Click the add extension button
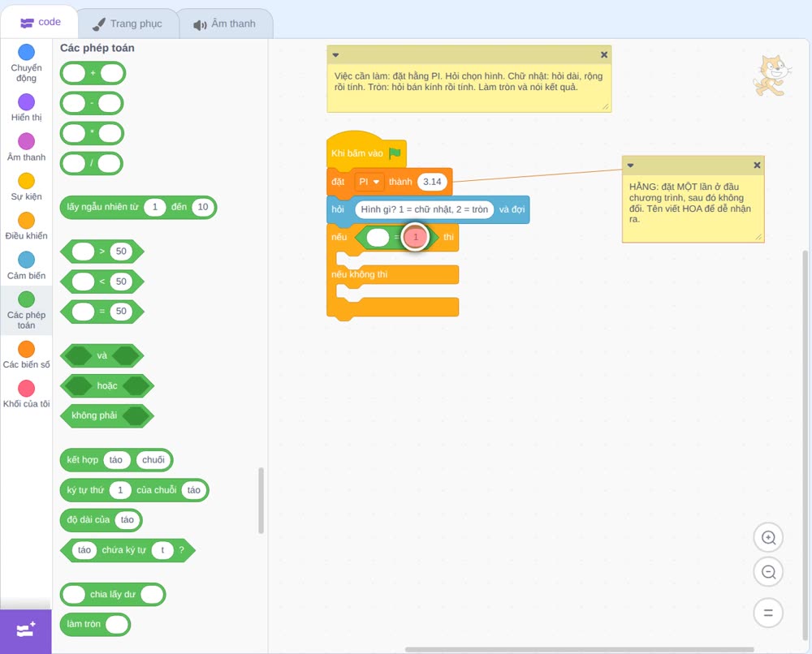 (26, 631)
